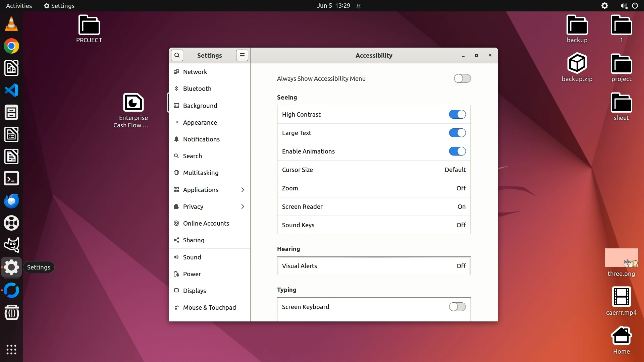Open Notifications settings panel

[201, 139]
